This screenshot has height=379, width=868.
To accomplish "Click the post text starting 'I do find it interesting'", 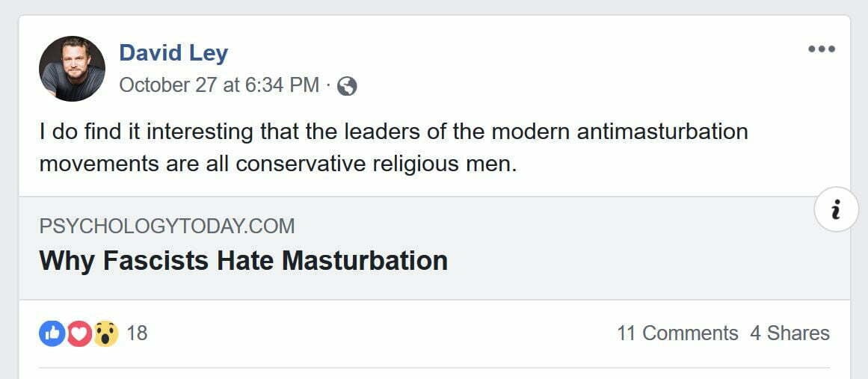I will (x=224, y=132).
